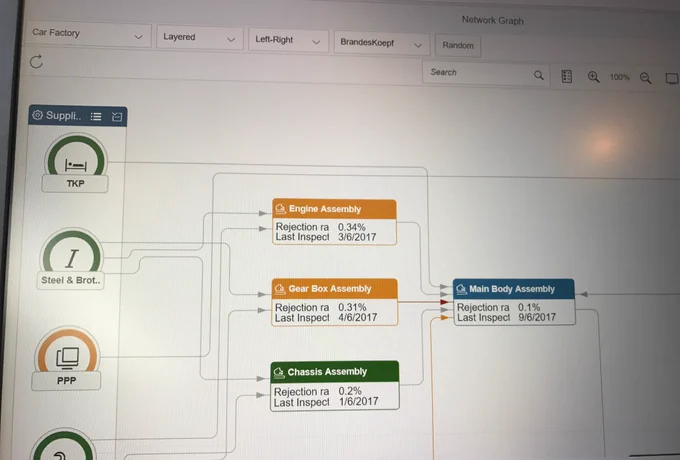This screenshot has width=680, height=460.
Task: Click the Random button
Action: pyautogui.click(x=458, y=46)
